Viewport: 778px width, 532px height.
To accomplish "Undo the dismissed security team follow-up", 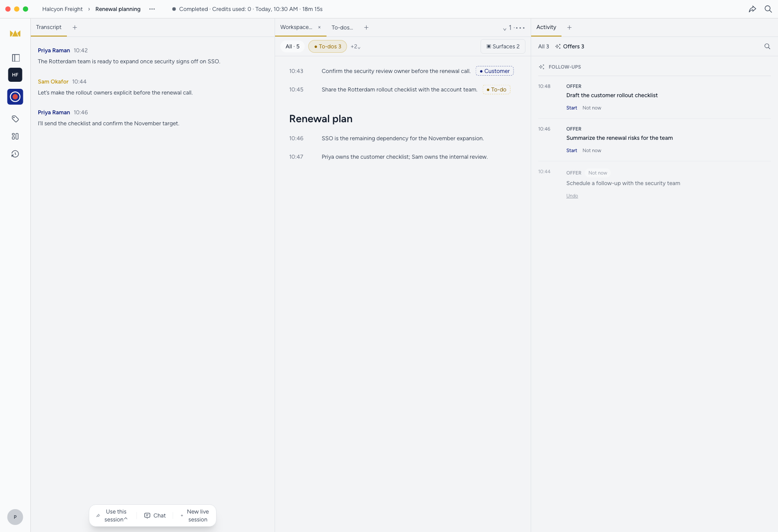I will click(x=572, y=196).
